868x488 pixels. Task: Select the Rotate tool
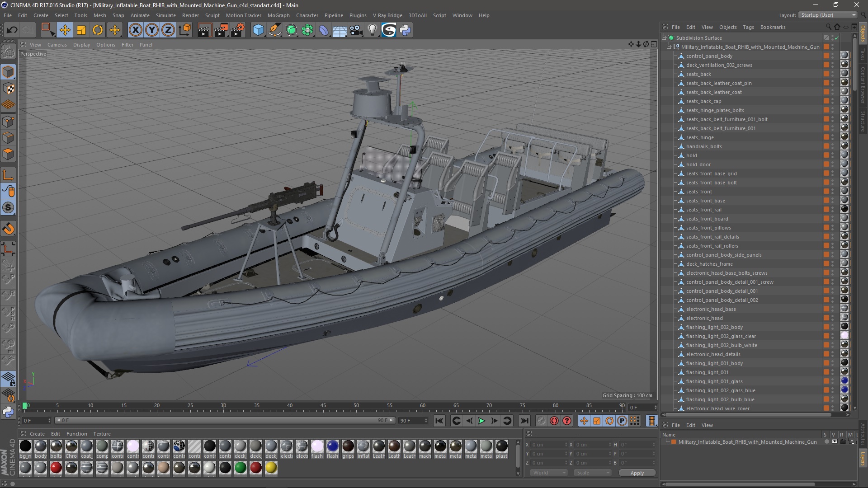click(x=98, y=30)
